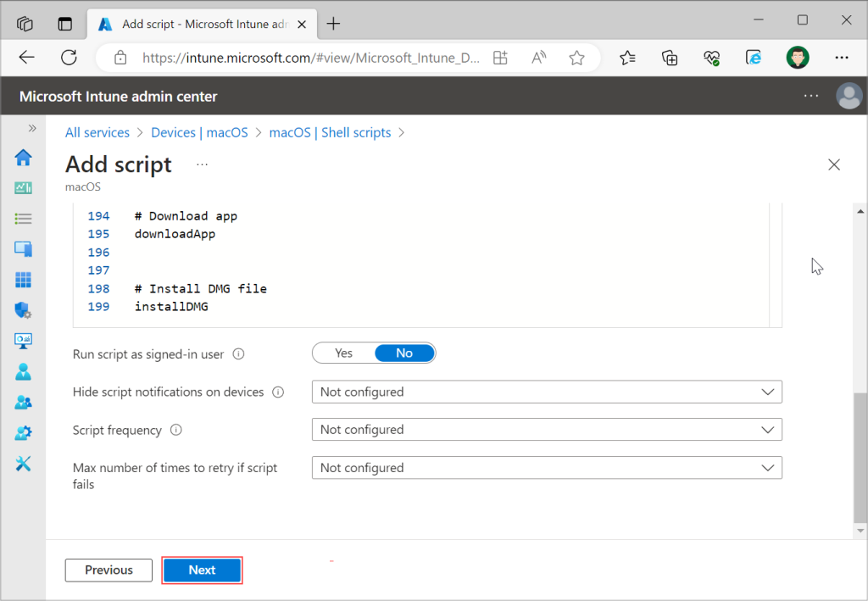The image size is (868, 601).
Task: Click browser Back arrow
Action: pyautogui.click(x=26, y=57)
